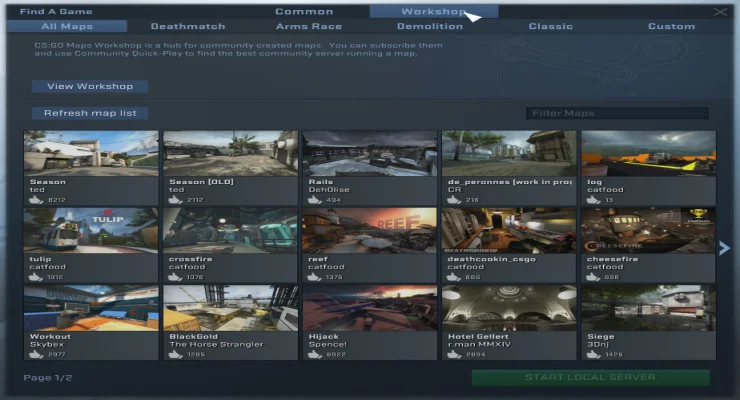The height and width of the screenshot is (400, 740).
Task: Click author name 'Spence!'
Action: point(328,344)
